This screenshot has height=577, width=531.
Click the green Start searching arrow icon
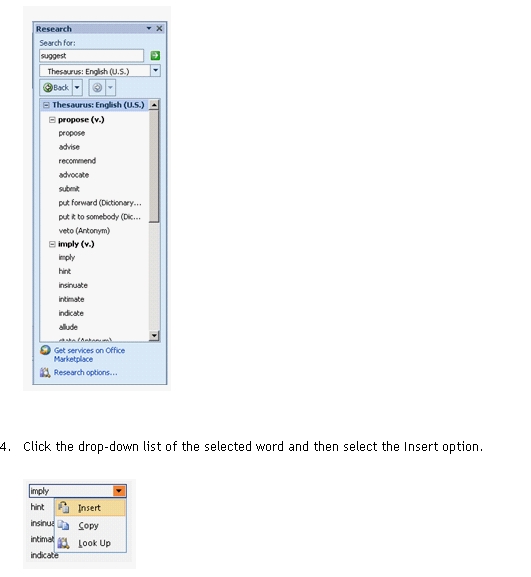click(155, 56)
